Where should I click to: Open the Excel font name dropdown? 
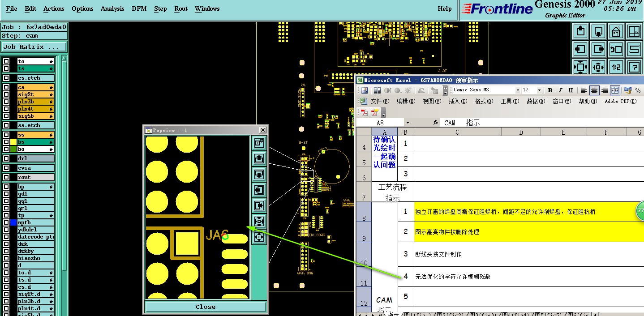518,90
